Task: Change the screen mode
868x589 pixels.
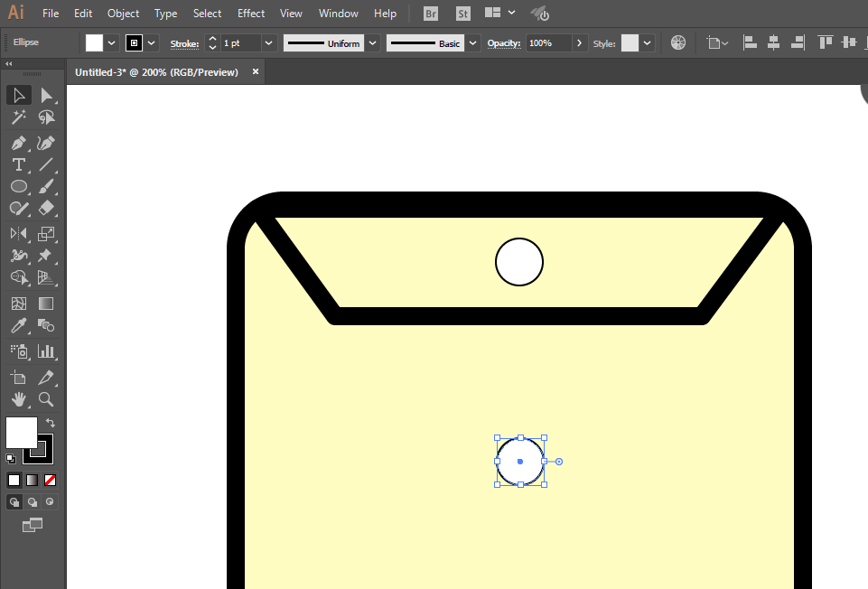Action: 33,525
